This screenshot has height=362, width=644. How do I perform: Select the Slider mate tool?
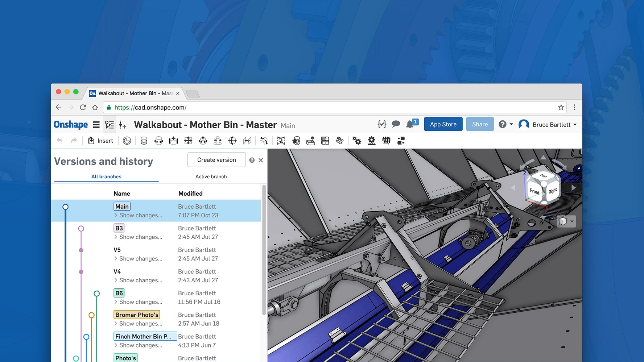173,141
